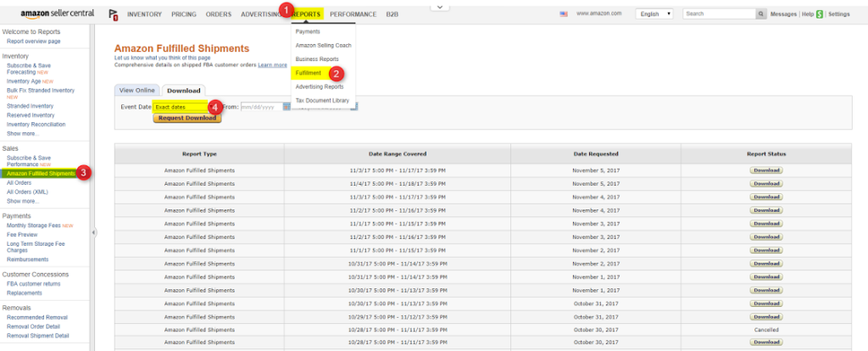This screenshot has height=351, width=868.
Task: Select Business Reports menu entry
Action: [x=317, y=59]
